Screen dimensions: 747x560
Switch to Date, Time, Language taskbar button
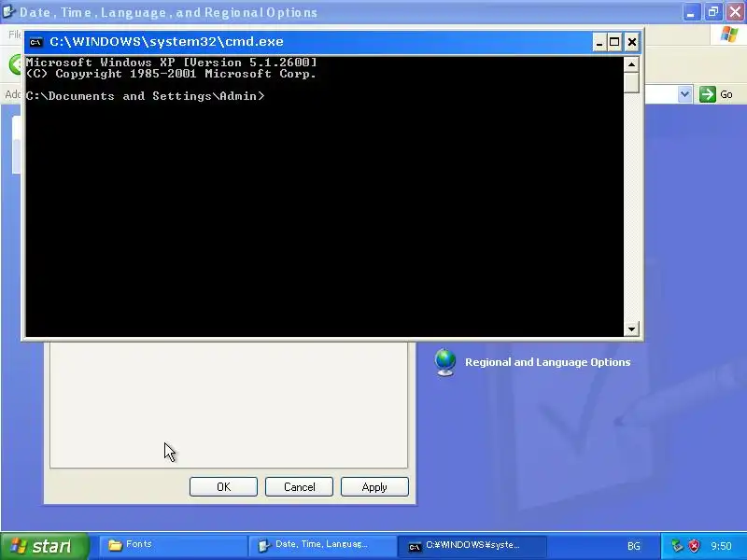pos(322,545)
